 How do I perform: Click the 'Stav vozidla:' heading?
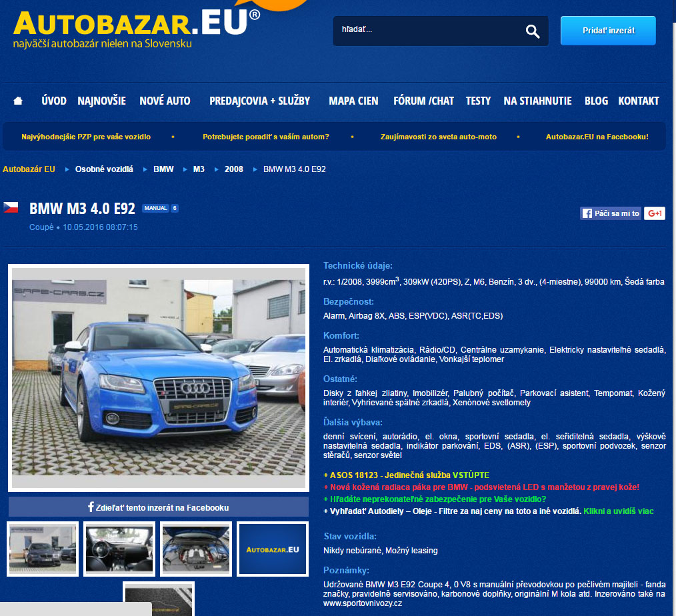point(349,536)
